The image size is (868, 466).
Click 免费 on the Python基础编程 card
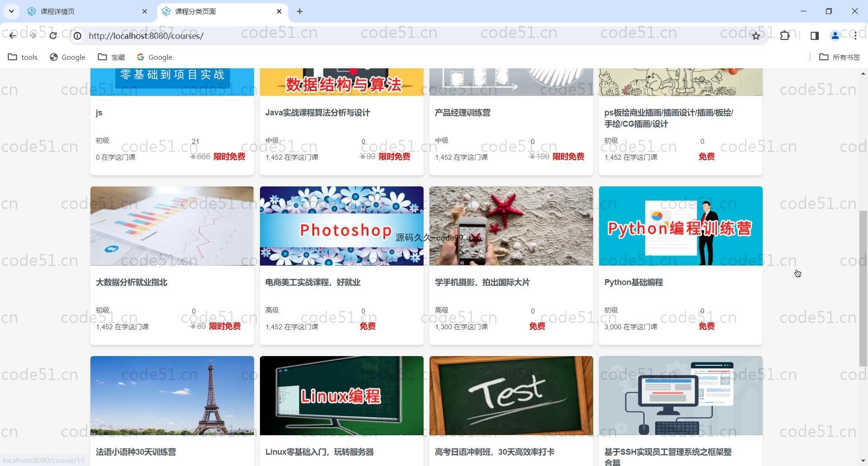707,326
